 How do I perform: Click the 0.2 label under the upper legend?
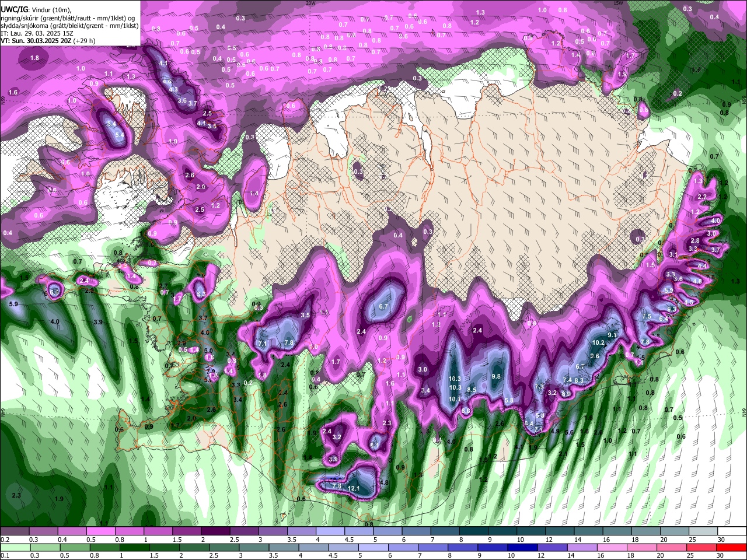5,540
